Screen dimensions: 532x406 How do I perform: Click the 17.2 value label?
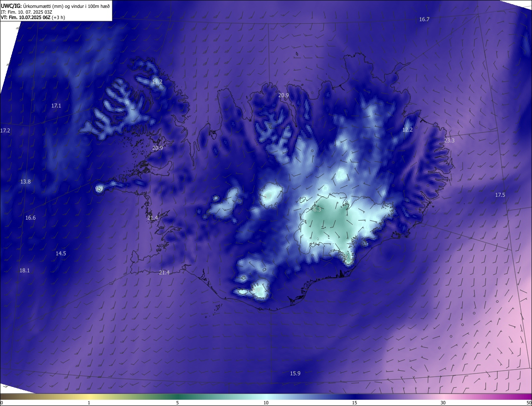5,130
